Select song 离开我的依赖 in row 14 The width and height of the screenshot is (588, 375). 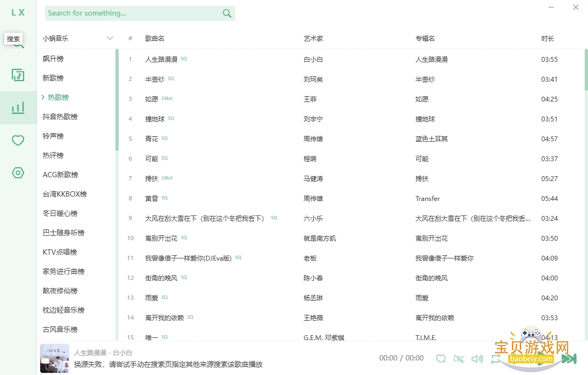(x=165, y=318)
